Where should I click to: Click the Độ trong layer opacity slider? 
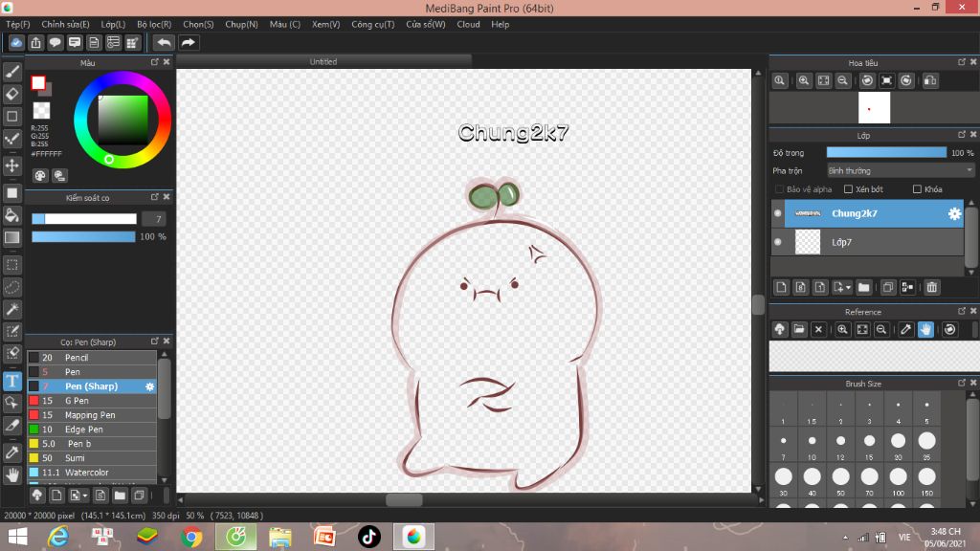click(886, 152)
